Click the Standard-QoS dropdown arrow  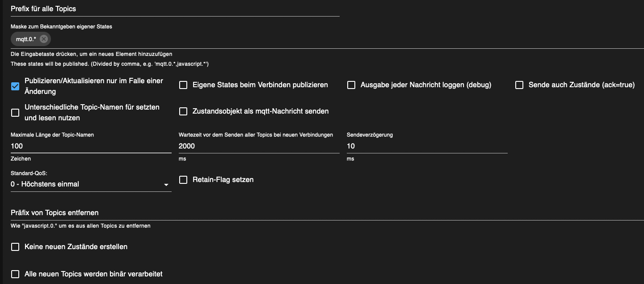point(166,185)
